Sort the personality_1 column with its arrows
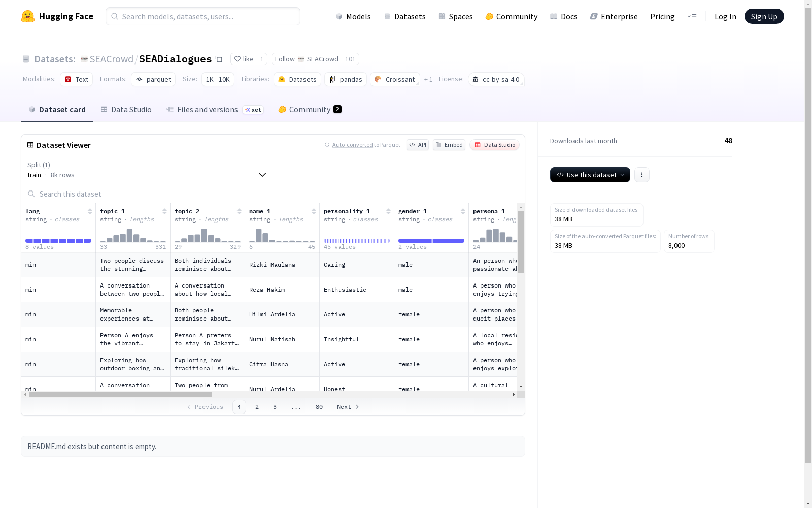 388,211
